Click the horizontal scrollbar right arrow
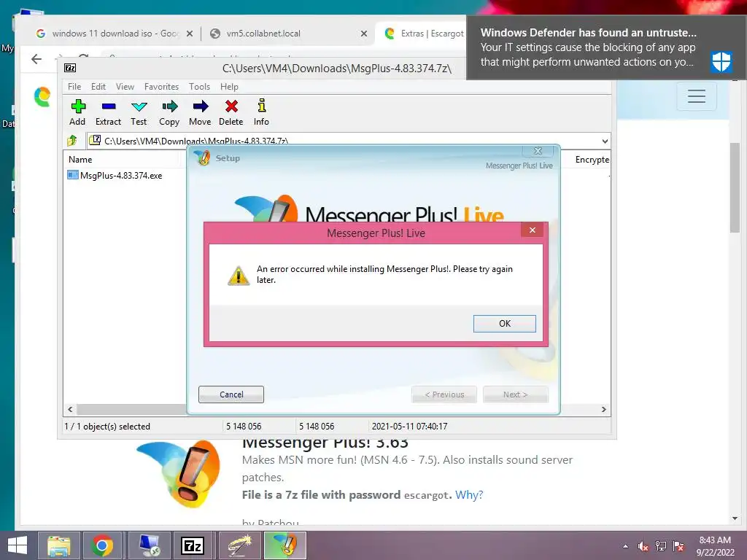 (x=604, y=410)
